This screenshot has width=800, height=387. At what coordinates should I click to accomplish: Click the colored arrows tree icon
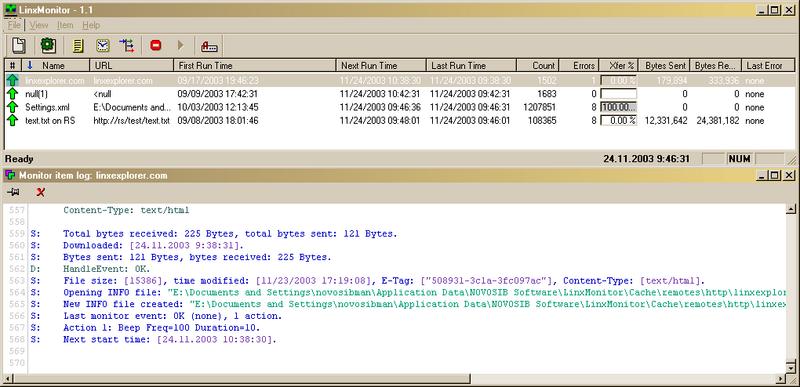[127, 46]
